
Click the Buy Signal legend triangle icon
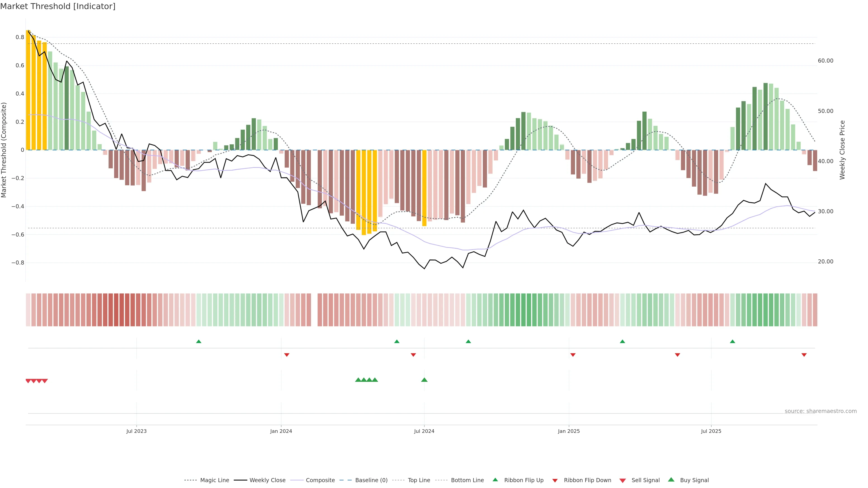click(x=671, y=480)
